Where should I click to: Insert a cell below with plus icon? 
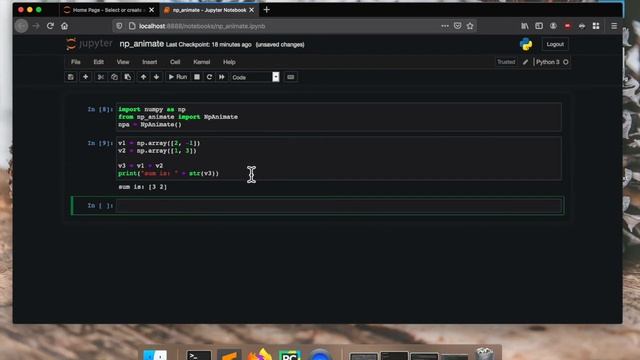coord(85,77)
